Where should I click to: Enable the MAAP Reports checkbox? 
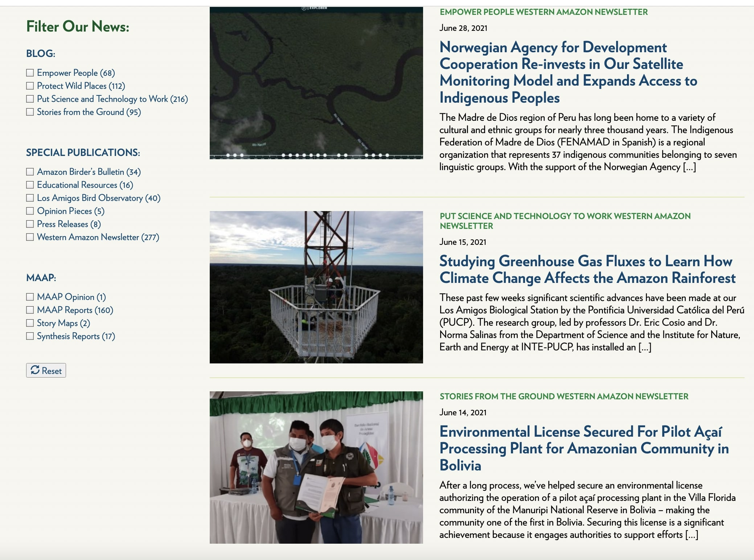[x=30, y=310]
